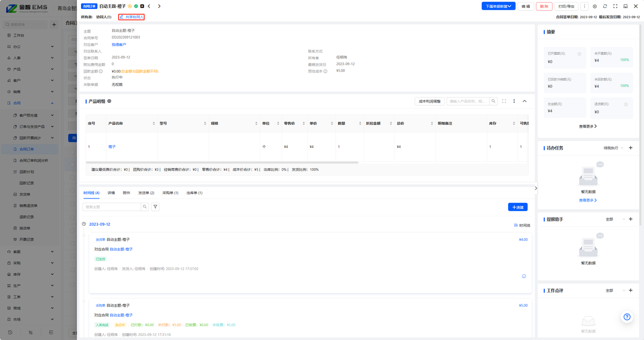Open the more options vertical dots in header

584,7
